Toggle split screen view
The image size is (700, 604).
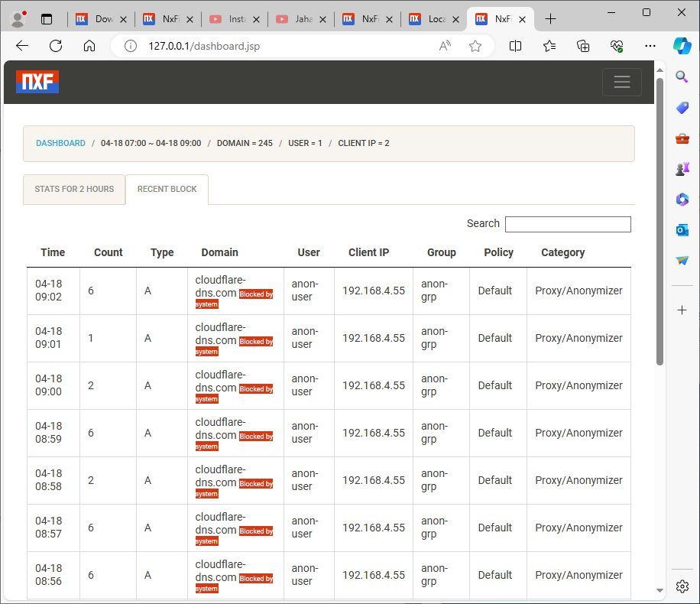coord(515,46)
